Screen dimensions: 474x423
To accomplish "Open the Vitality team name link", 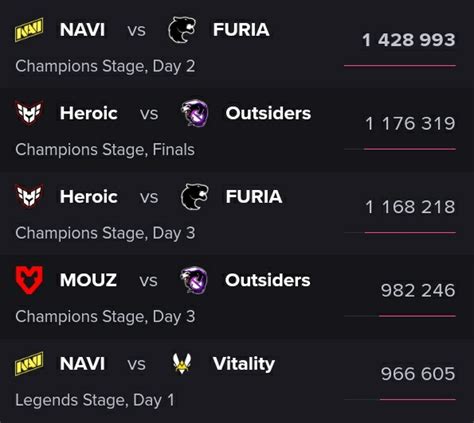I will pos(244,364).
